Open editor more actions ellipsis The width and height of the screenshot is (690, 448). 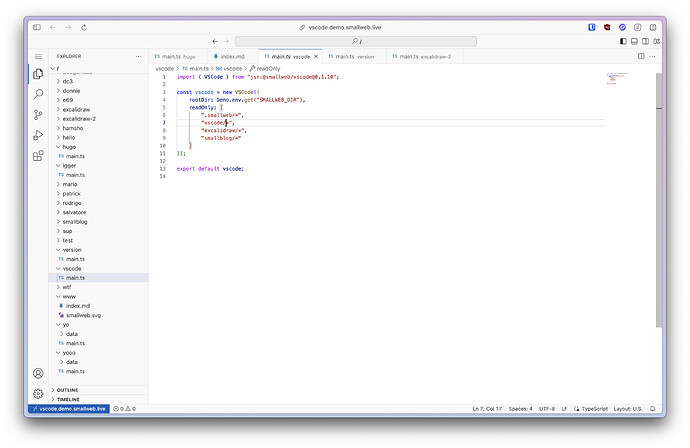click(x=652, y=56)
